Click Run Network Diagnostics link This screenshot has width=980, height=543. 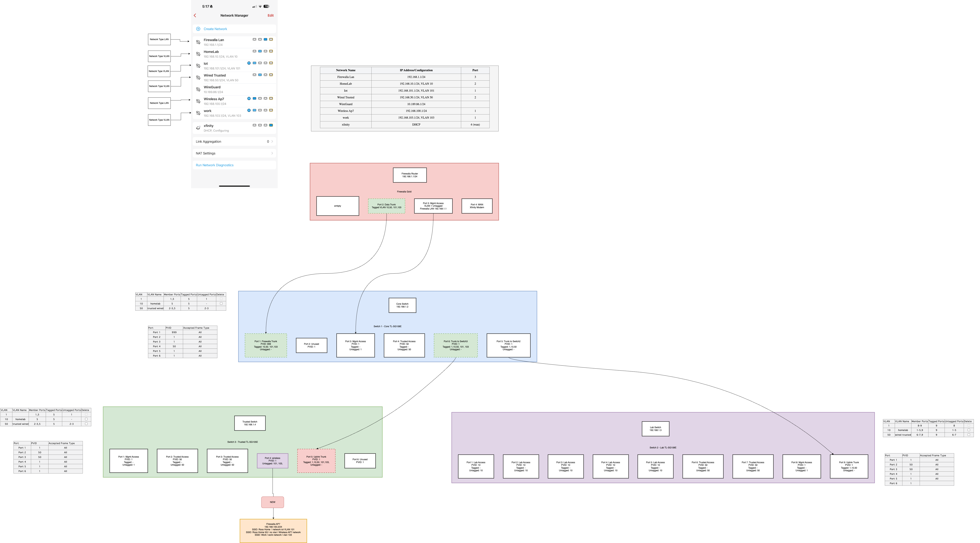pos(215,165)
